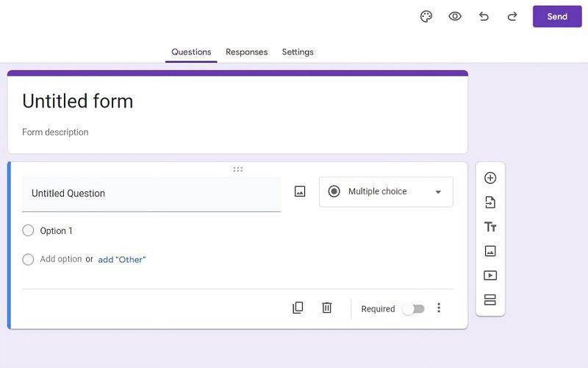The width and height of the screenshot is (588, 368).
Task: Add an image from the side toolbar
Action: click(x=490, y=251)
